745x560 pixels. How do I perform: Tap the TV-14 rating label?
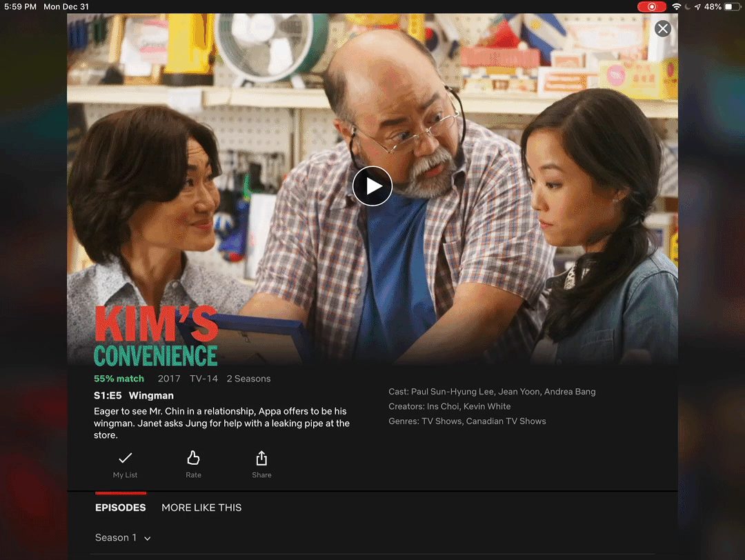point(203,379)
